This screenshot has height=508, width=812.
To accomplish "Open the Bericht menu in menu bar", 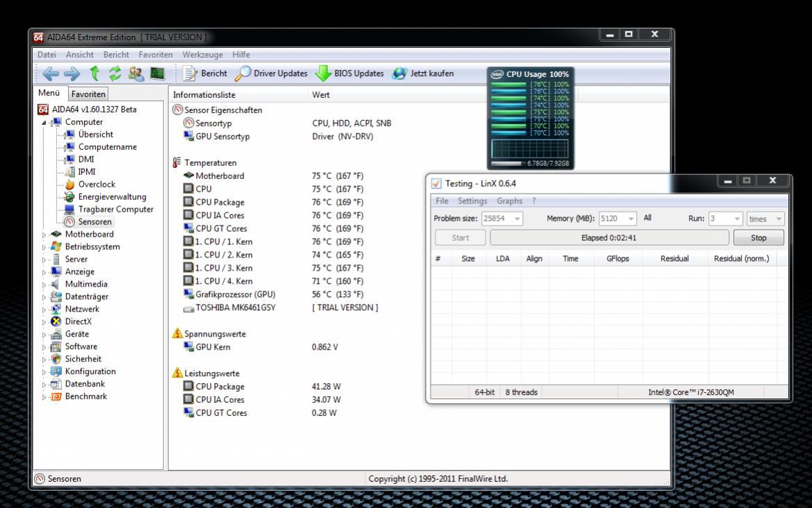I will (x=116, y=54).
